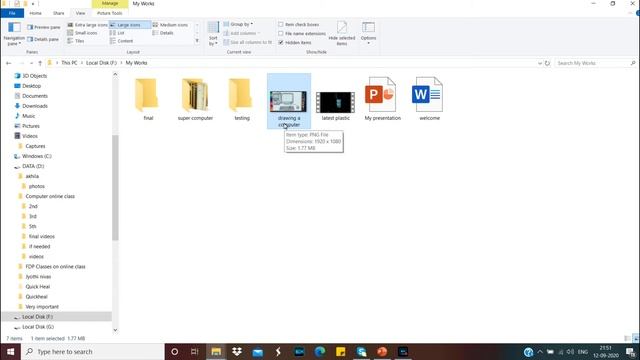The image size is (640, 360).
Task: Click Size all columns to fit
Action: pos(248,42)
